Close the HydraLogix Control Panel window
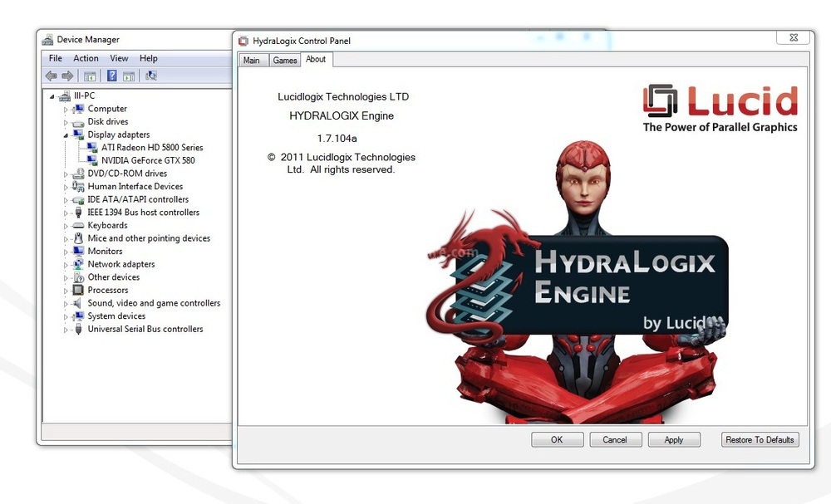Image resolution: width=831 pixels, height=504 pixels. point(794,37)
